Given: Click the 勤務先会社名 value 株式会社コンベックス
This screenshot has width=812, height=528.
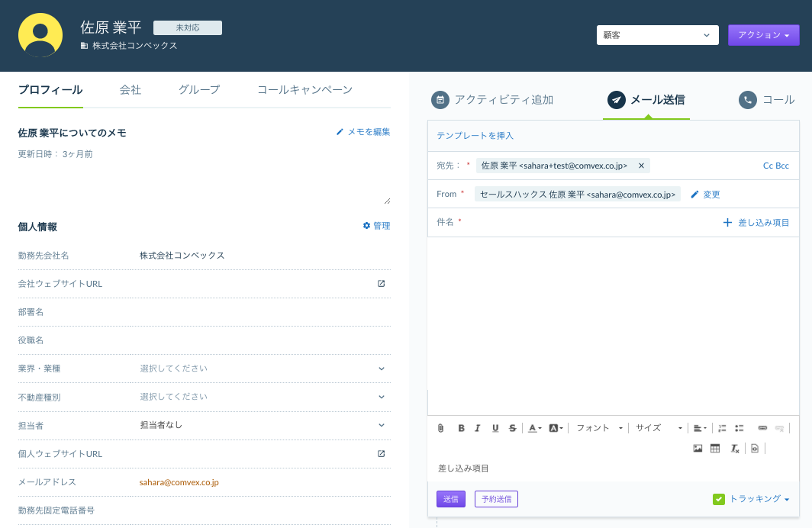Looking at the screenshot, I should 182,255.
